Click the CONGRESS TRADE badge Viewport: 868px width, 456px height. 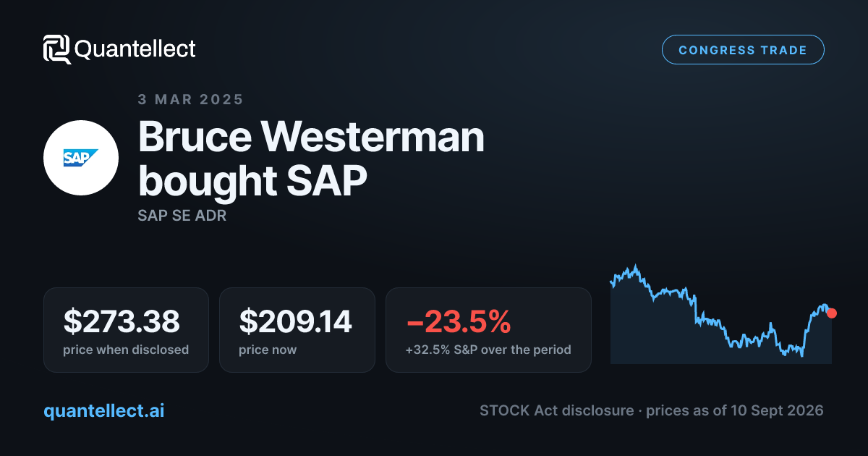pos(743,50)
